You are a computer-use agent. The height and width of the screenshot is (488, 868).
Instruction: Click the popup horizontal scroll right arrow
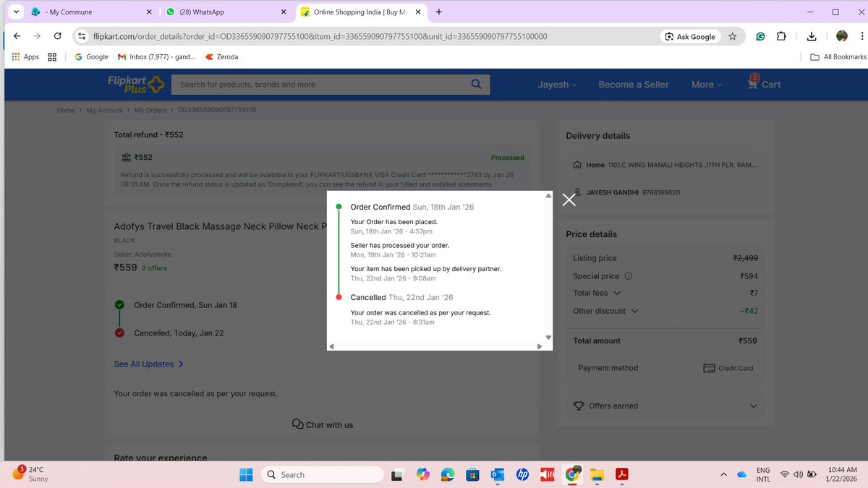(540, 346)
